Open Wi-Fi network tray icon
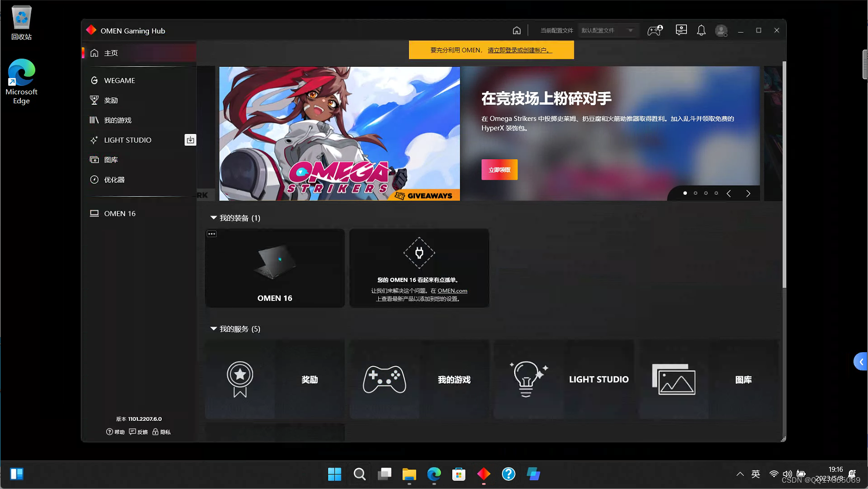868x489 pixels. click(x=774, y=474)
